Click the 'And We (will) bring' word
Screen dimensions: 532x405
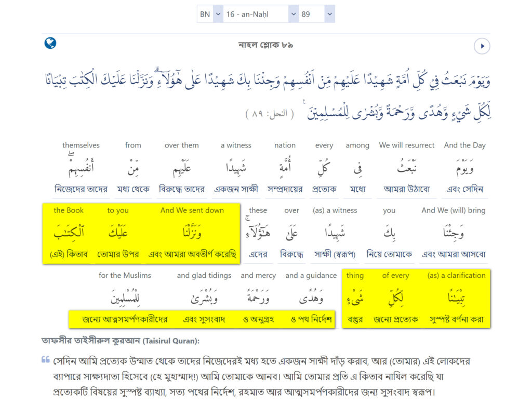tap(453, 233)
